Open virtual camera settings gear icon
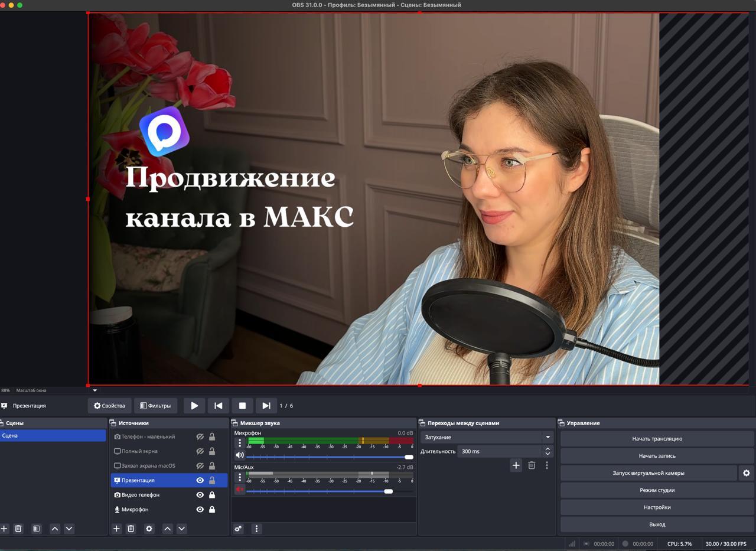The image size is (756, 551). tap(747, 472)
